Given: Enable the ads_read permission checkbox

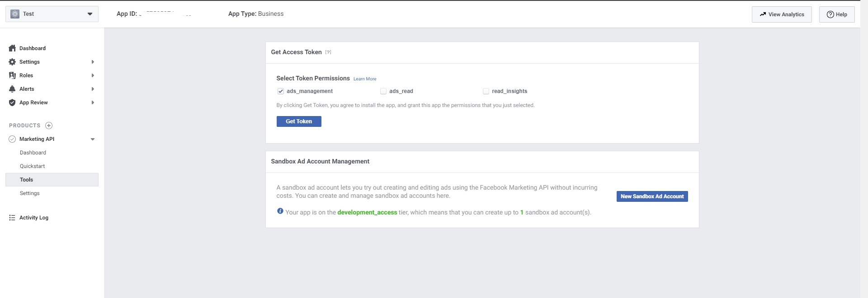Looking at the screenshot, I should [383, 91].
